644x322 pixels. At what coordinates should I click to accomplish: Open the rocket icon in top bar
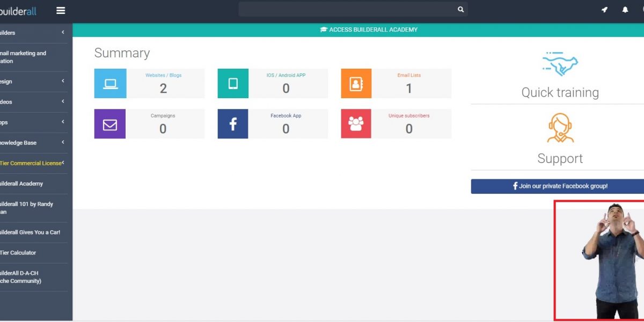604,10
